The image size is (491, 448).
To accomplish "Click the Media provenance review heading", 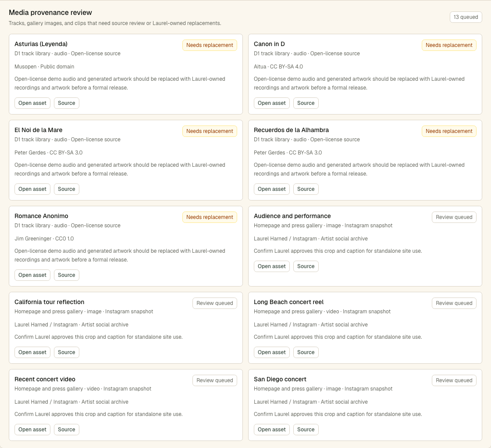I will tap(50, 13).
